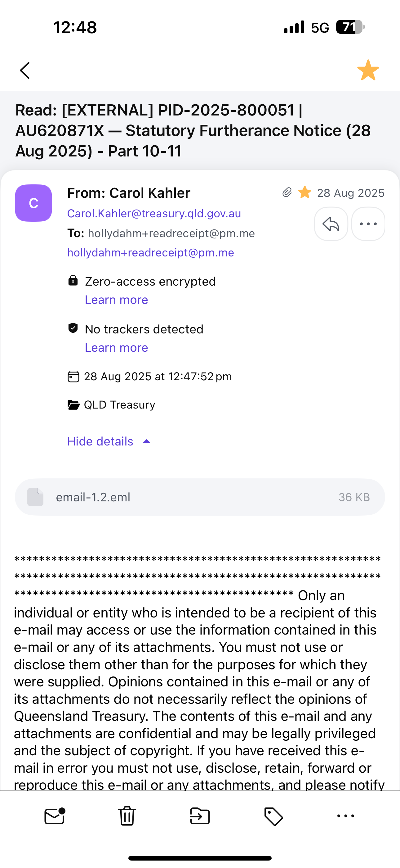Open the email-1.2.eml attachment
This screenshot has width=400, height=868.
point(200,497)
